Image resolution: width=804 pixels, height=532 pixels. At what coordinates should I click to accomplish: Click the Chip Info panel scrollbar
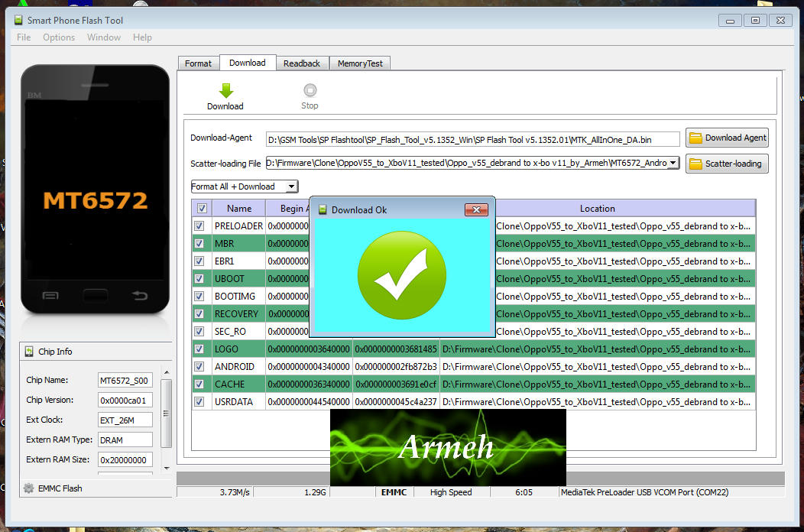tap(166, 413)
